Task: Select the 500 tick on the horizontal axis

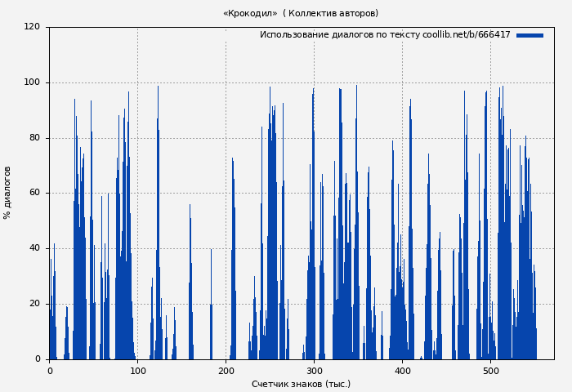Action: point(490,370)
